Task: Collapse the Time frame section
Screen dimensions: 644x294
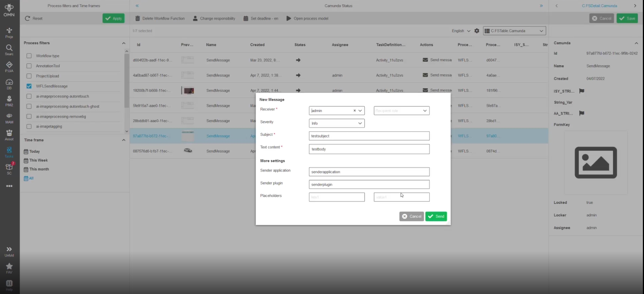Action: point(124,140)
